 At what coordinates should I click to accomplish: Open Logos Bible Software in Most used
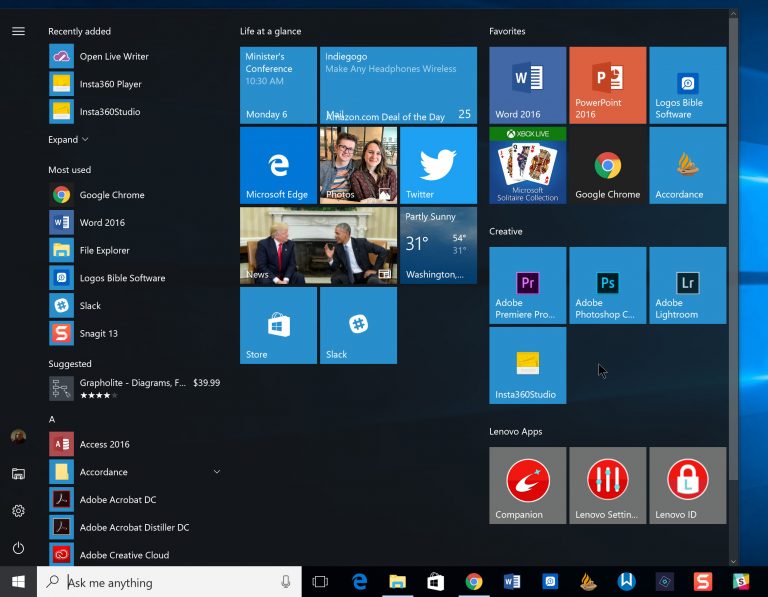pos(135,278)
